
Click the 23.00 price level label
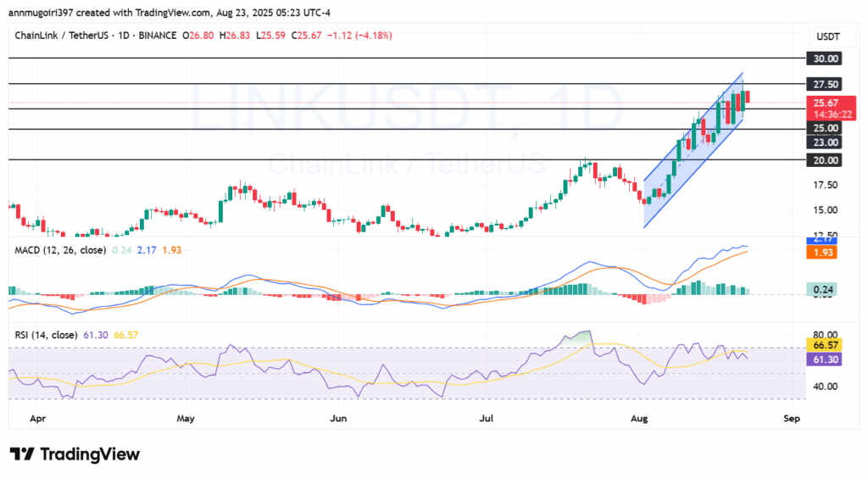(x=825, y=142)
